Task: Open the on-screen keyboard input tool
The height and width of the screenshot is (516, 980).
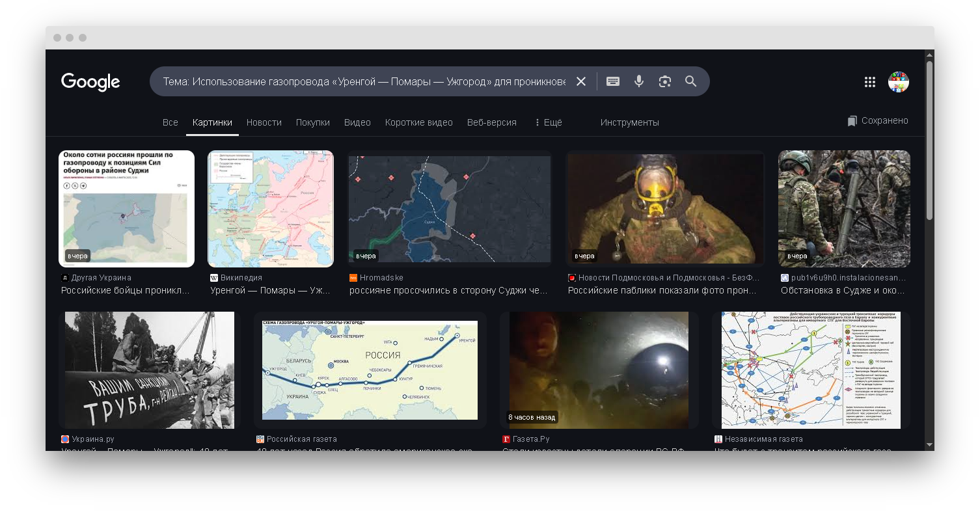Action: [613, 81]
